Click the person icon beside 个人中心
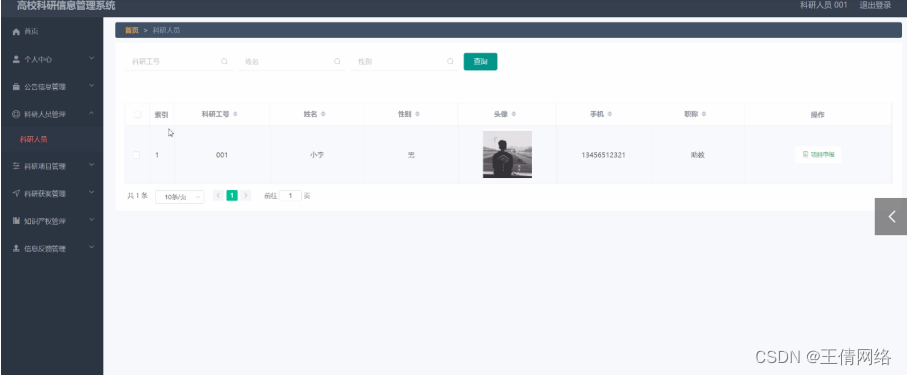Viewport: 907px width, 375px height. click(16, 59)
